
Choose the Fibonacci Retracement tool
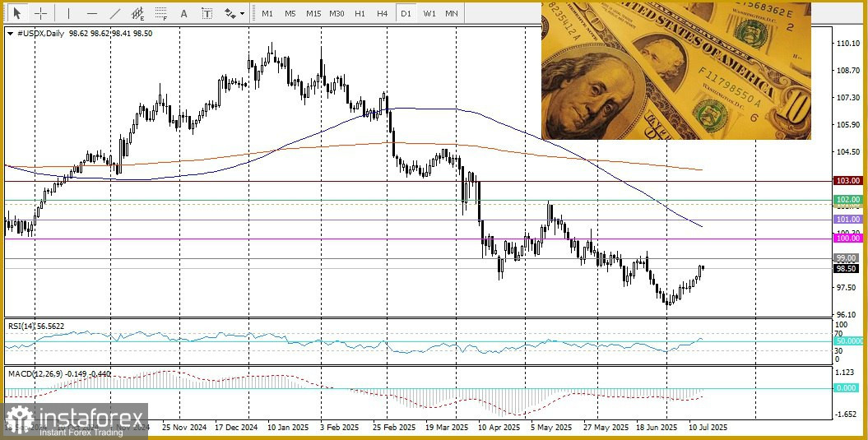point(161,13)
